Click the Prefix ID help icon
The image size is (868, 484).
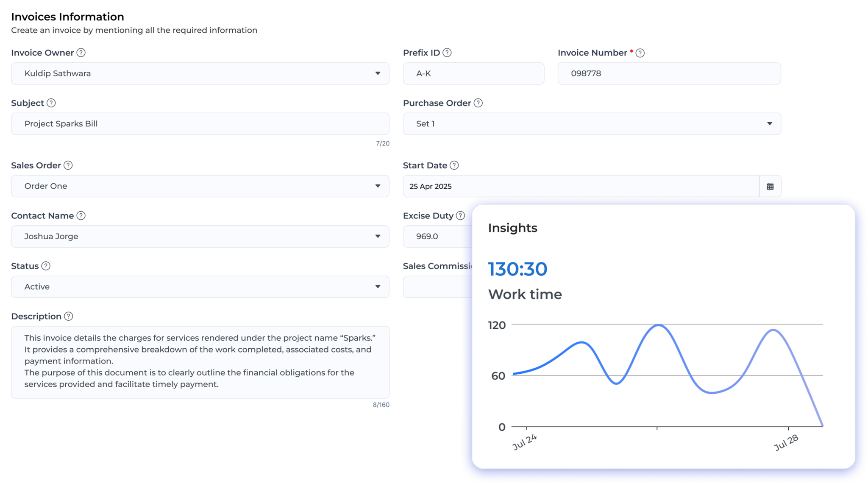pos(447,53)
